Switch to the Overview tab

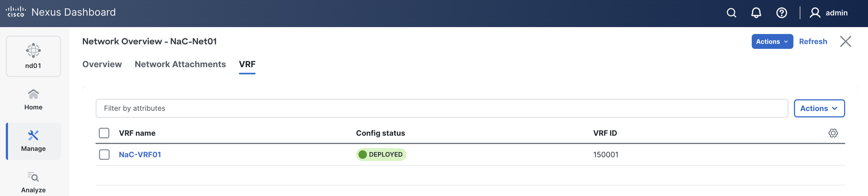102,64
